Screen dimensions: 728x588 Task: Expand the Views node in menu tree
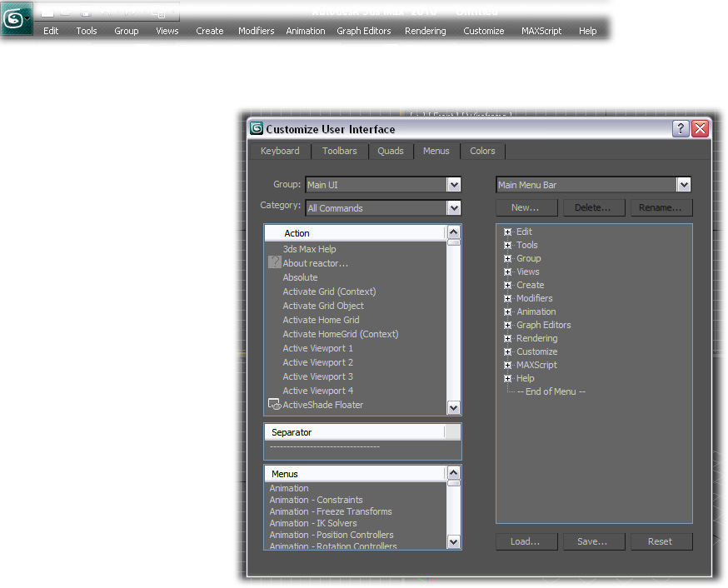click(507, 272)
